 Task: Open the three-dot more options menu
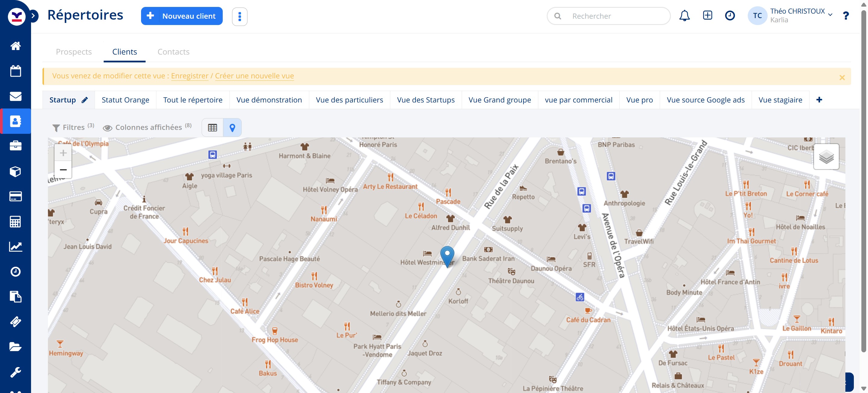coord(240,16)
